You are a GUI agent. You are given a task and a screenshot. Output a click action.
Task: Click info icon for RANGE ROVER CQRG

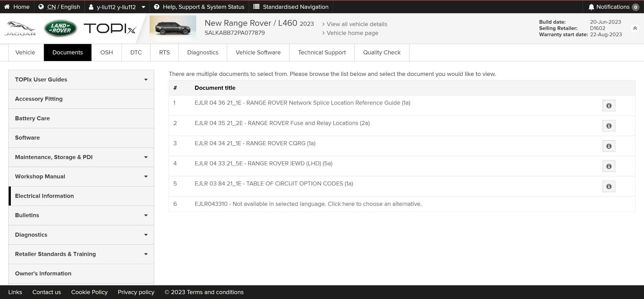pos(609,146)
